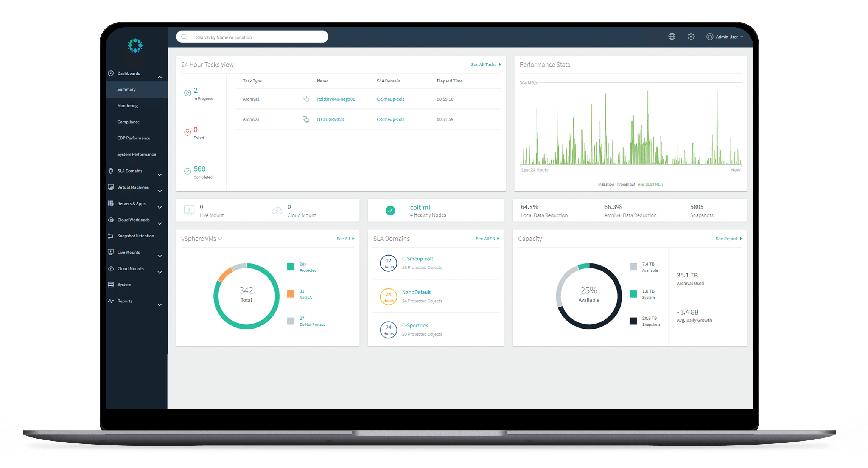Open the settings gear icon
The height and width of the screenshot is (468, 868).
click(x=691, y=37)
